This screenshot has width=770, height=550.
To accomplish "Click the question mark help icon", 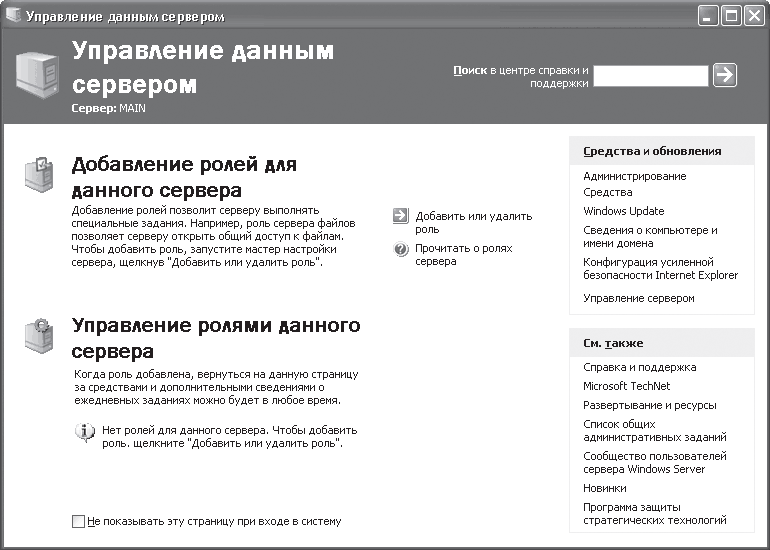I will (401, 249).
